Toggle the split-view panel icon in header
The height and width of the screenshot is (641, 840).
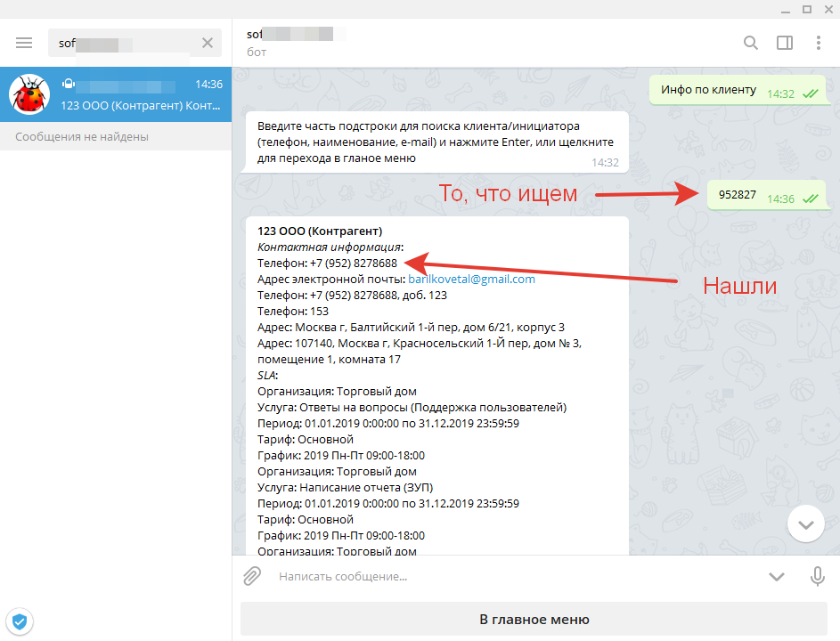point(785,42)
